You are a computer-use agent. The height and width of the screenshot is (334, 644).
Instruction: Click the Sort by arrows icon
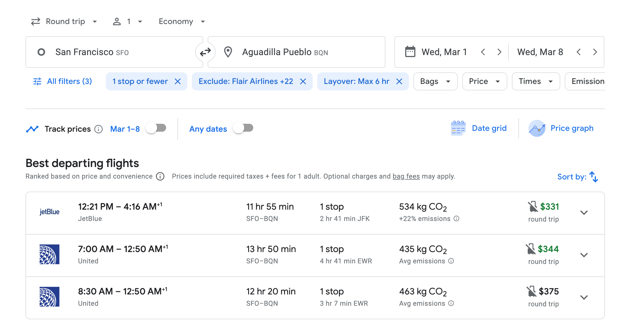pos(593,177)
